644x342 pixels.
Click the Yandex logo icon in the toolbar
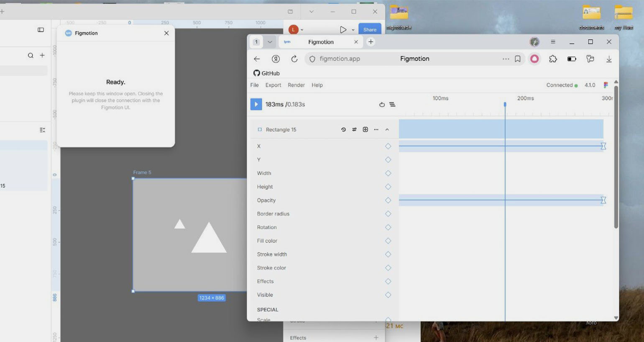click(276, 59)
